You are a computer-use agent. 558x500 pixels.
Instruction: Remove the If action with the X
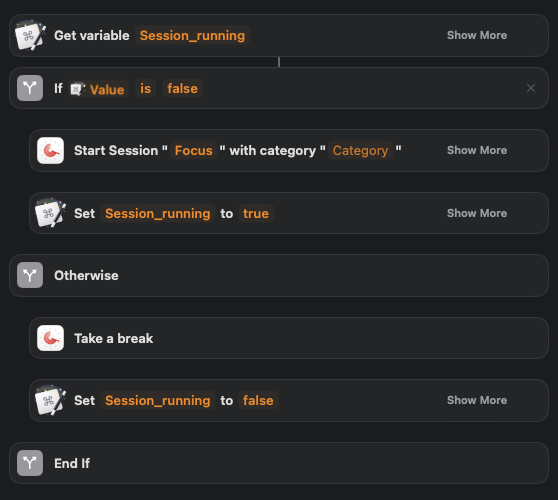(531, 88)
